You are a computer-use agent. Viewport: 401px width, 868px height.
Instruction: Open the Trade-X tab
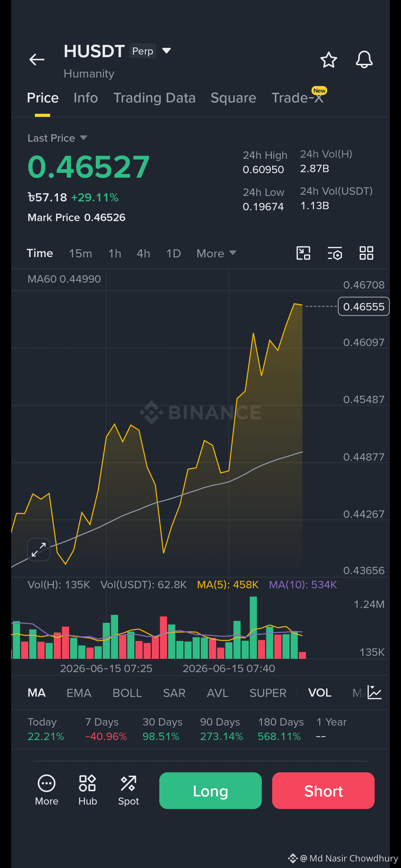[297, 98]
